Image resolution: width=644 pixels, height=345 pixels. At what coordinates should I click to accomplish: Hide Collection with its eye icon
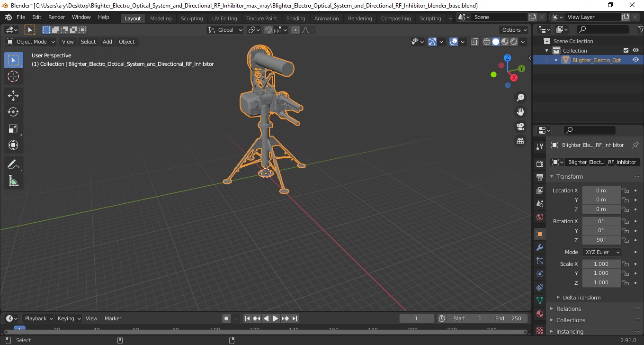click(x=635, y=51)
